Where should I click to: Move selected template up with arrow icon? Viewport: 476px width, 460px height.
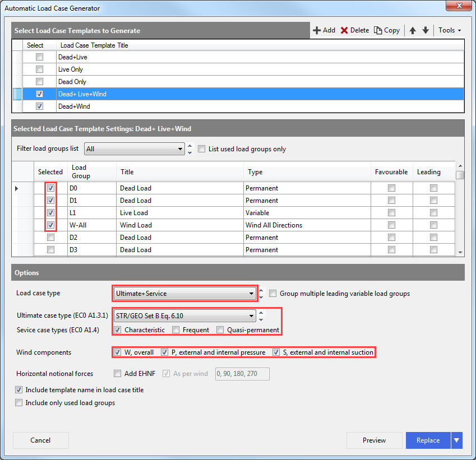(x=413, y=30)
